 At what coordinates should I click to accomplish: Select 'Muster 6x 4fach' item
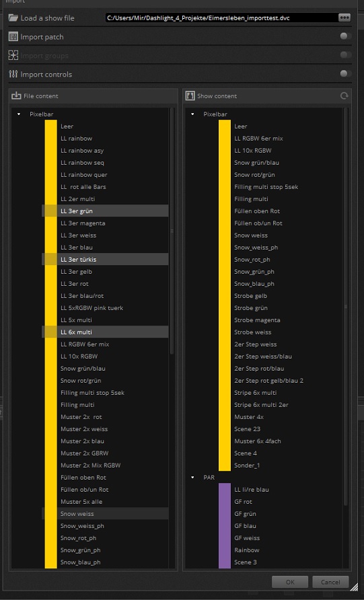coord(257,441)
